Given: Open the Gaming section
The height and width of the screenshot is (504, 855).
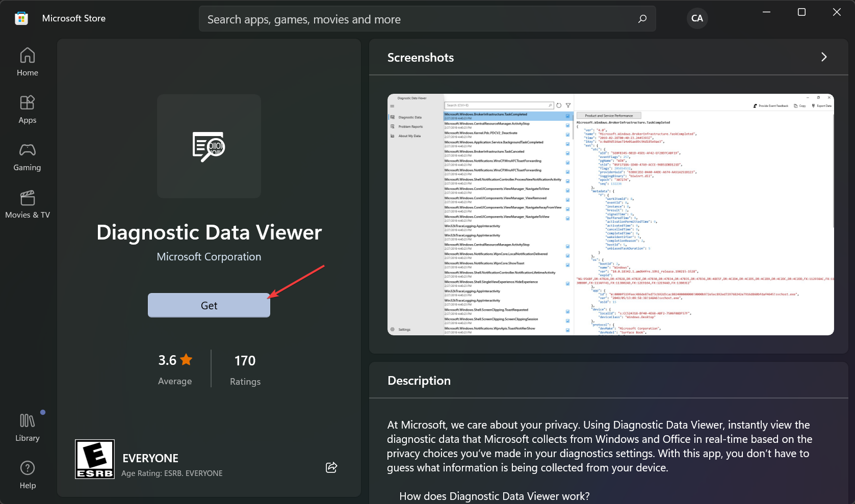Looking at the screenshot, I should pyautogui.click(x=28, y=157).
